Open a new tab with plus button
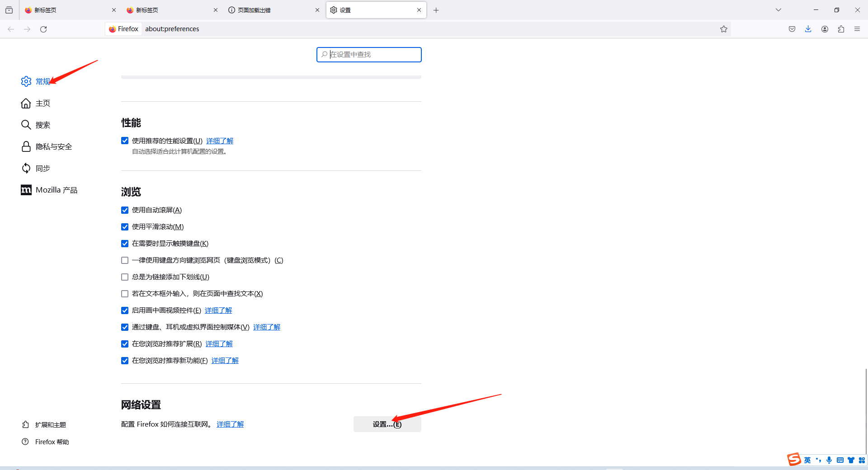The width and height of the screenshot is (868, 470). pos(436,10)
